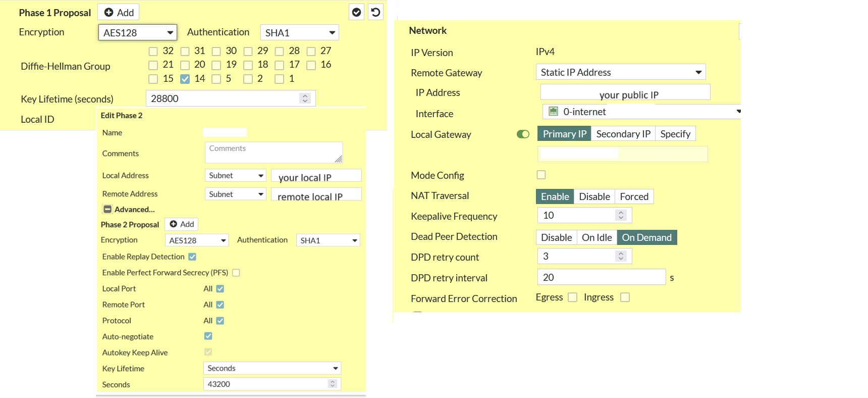The image size is (868, 398).
Task: Open Local Address Subnet type dropdown
Action: tap(235, 176)
